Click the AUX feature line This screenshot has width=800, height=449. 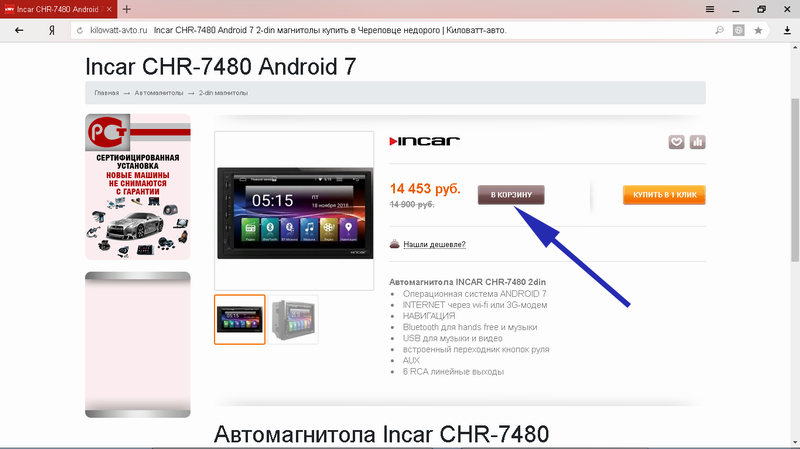click(x=411, y=361)
